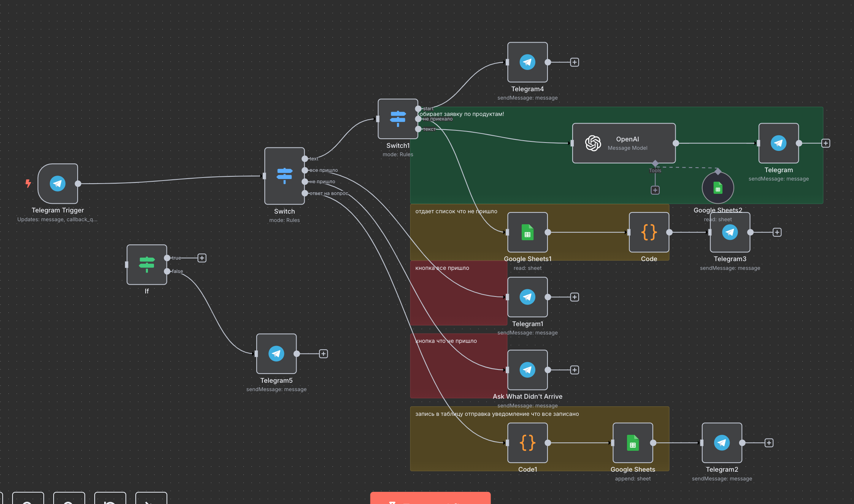The height and width of the screenshot is (504, 854).
Task: Select the Ask What Didn't Arrive node
Action: pyautogui.click(x=527, y=370)
